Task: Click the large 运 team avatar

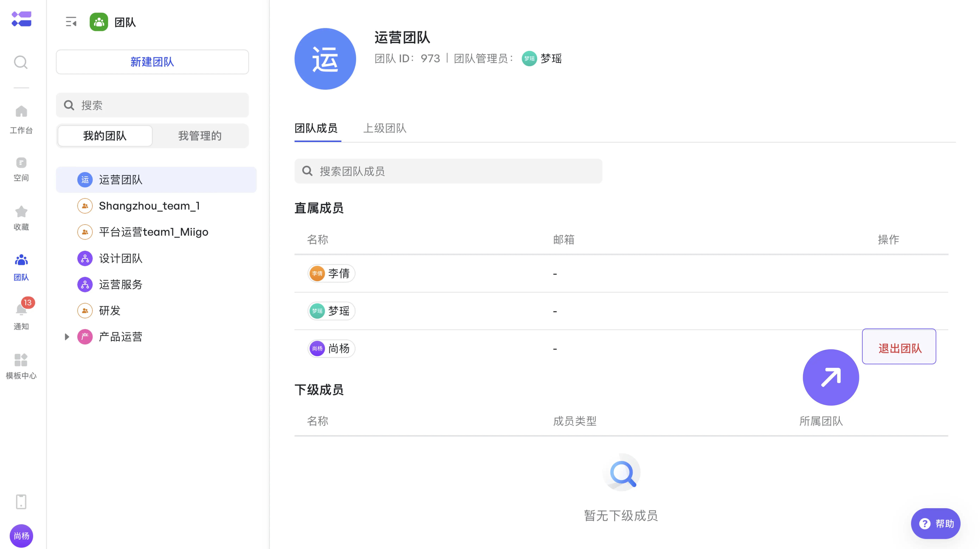Action: (x=325, y=59)
